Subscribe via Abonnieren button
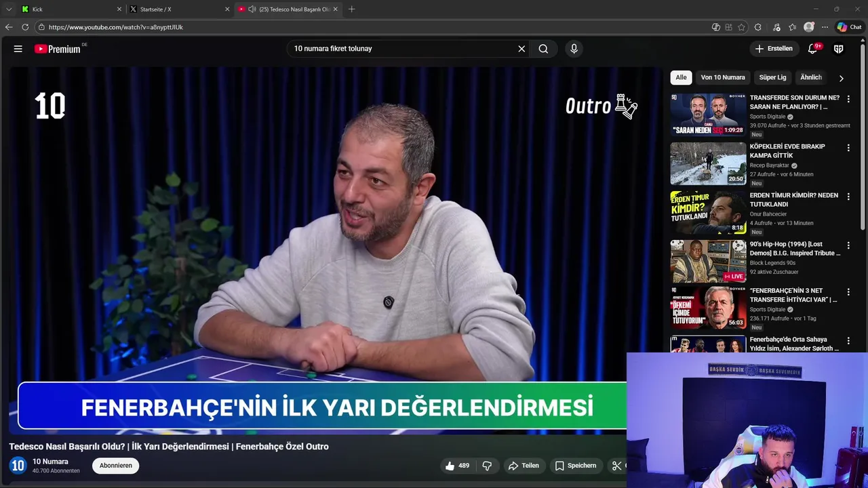Image resolution: width=868 pixels, height=488 pixels. [116, 466]
